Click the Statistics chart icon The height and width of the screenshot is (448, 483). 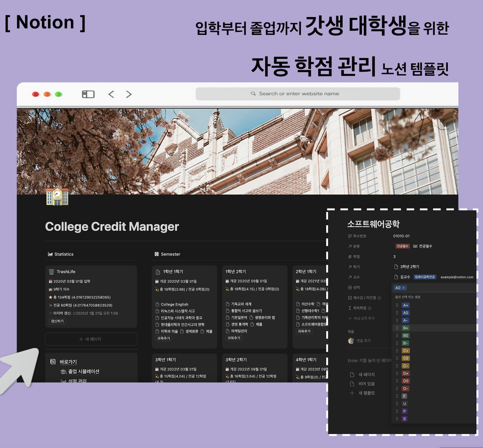pos(50,254)
